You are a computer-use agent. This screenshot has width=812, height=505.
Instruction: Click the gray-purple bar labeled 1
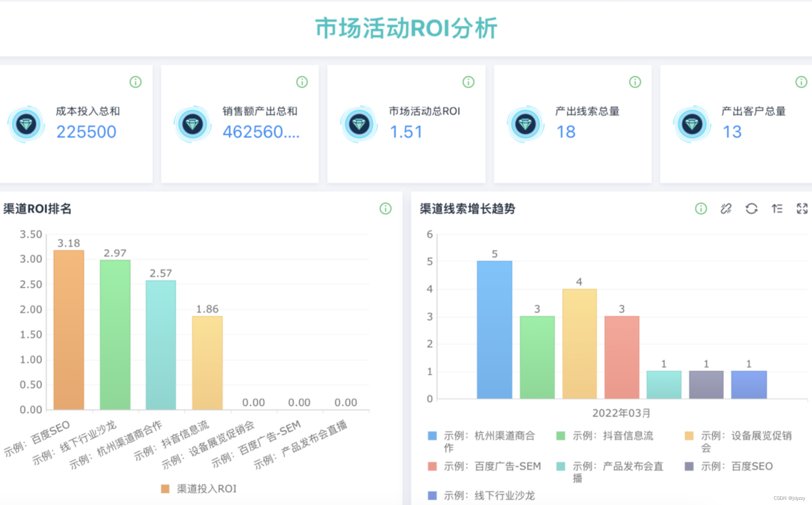[706, 385]
